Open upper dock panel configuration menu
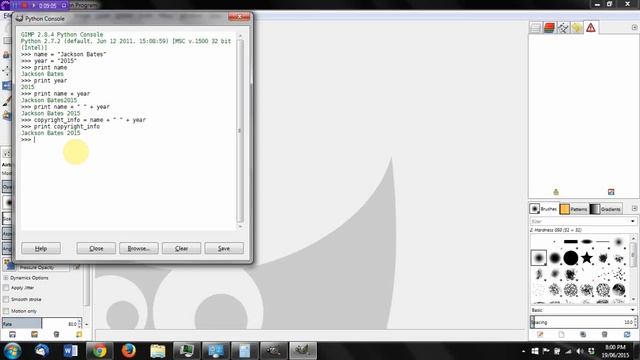Screen dimensions: 640x360 pos(634,27)
